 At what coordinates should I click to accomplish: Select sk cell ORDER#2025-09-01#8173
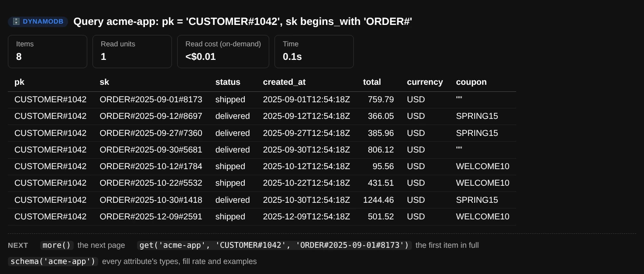point(151,100)
